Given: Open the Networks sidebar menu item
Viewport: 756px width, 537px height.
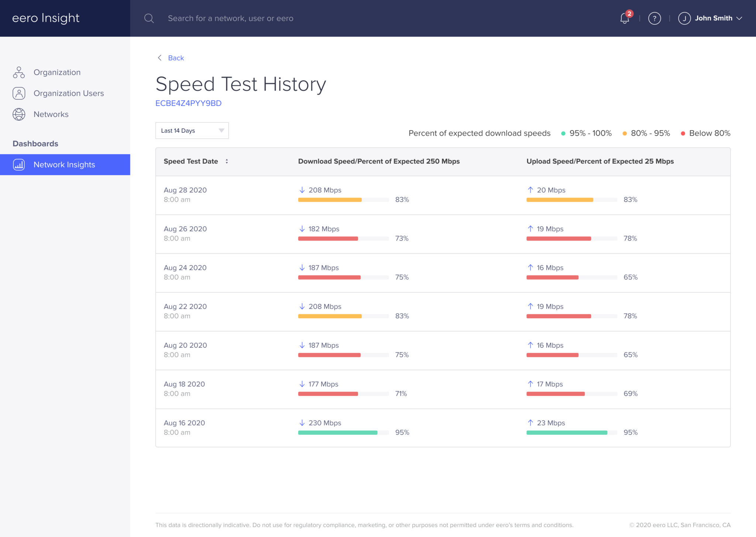Looking at the screenshot, I should [x=51, y=114].
